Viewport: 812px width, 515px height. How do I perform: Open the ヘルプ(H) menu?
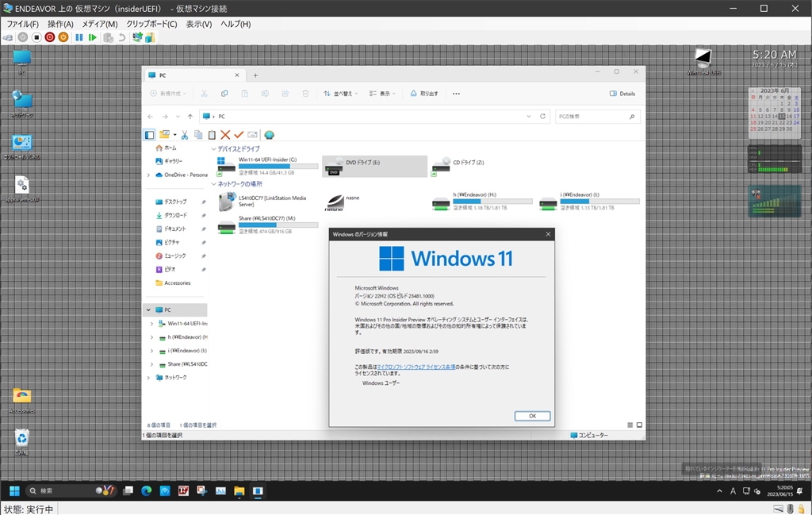(236, 24)
